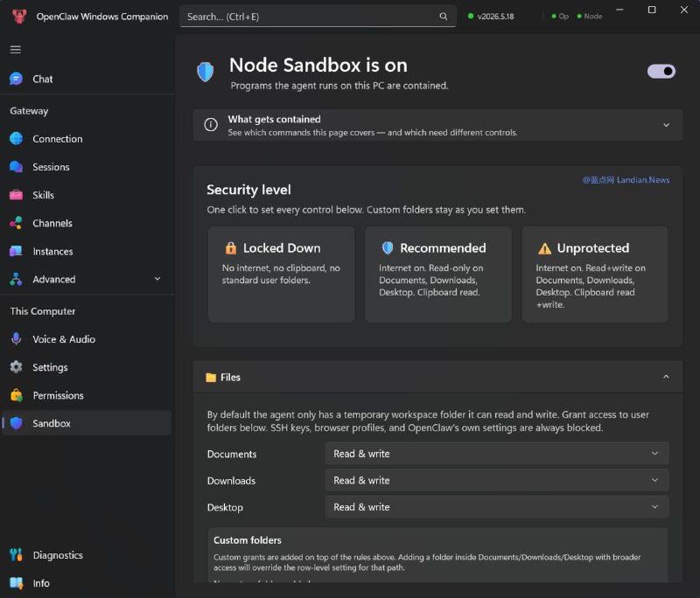Screen dimensions: 700x598
Task: Click the Permissions lock icon
Action: 16,395
